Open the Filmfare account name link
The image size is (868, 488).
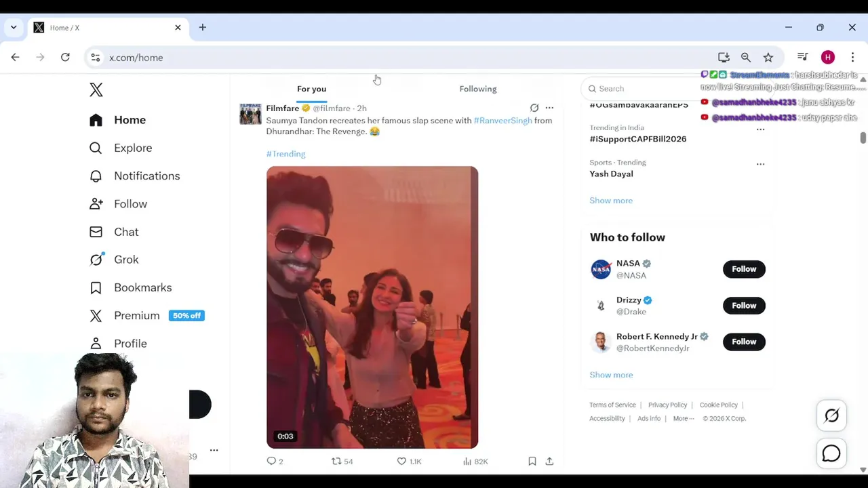(282, 108)
